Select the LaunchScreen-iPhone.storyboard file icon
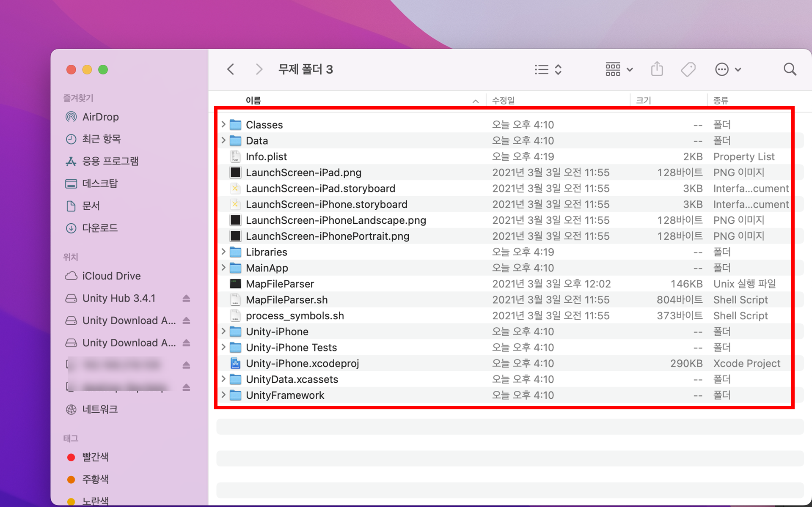This screenshot has width=812, height=507. pos(235,204)
